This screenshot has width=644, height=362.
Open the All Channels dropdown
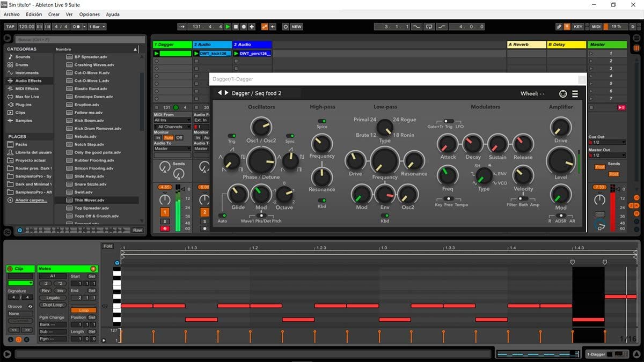click(x=172, y=127)
